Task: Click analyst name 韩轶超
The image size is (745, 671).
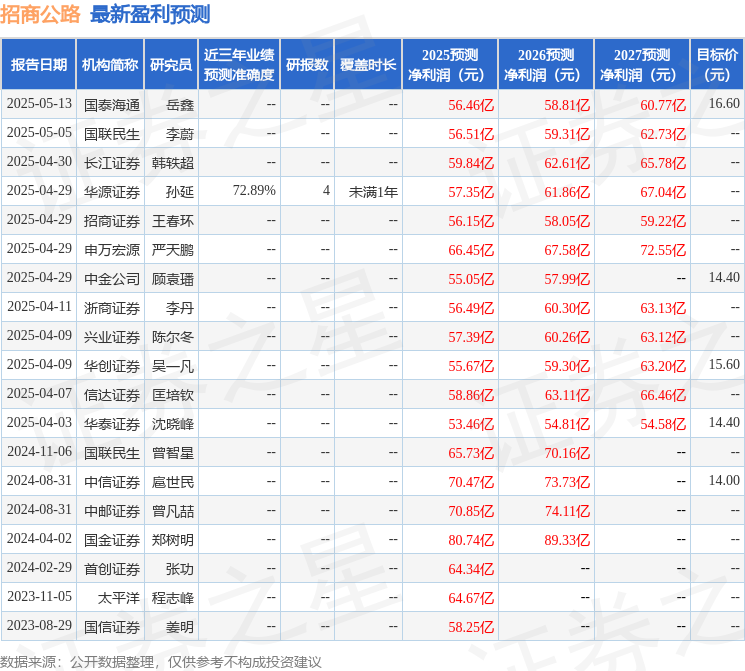Action: (x=173, y=163)
